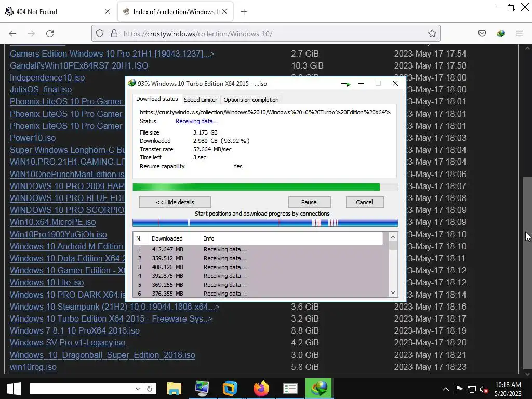Viewport: 532px width, 399px height.
Task: Switch to the Speed Limiter tab
Action: 201,100
